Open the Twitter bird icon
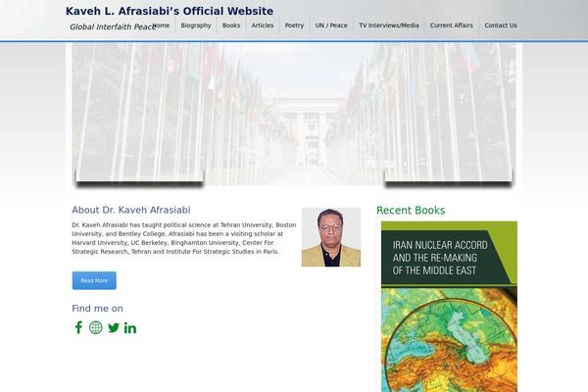This screenshot has width=588, height=392. click(x=114, y=327)
